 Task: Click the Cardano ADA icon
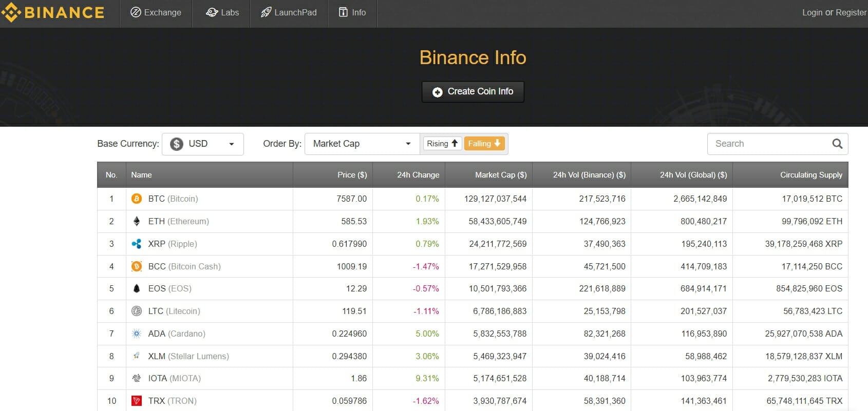(137, 334)
